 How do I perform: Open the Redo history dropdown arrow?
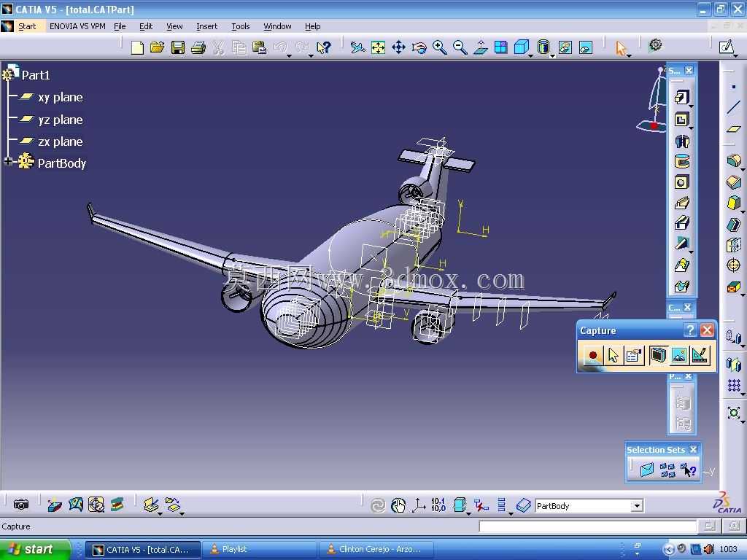pyautogui.click(x=311, y=55)
